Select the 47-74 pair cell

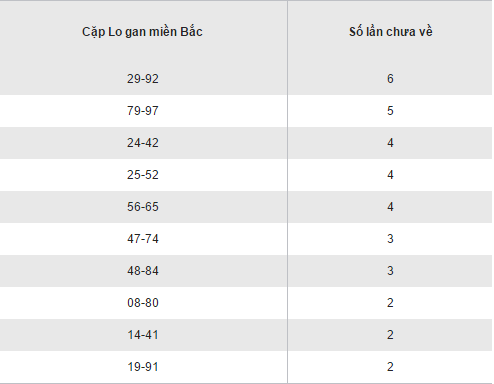tap(143, 239)
